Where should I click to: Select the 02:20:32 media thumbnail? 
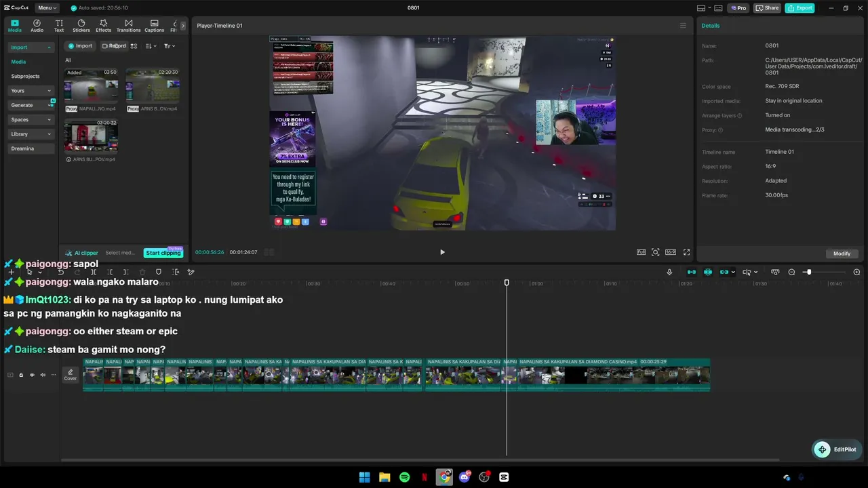[91, 136]
